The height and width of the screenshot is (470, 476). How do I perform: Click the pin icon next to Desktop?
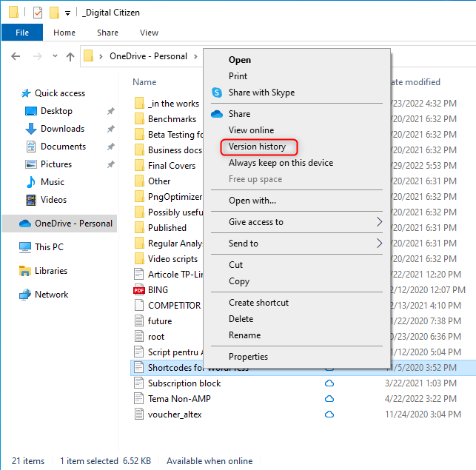(x=111, y=111)
